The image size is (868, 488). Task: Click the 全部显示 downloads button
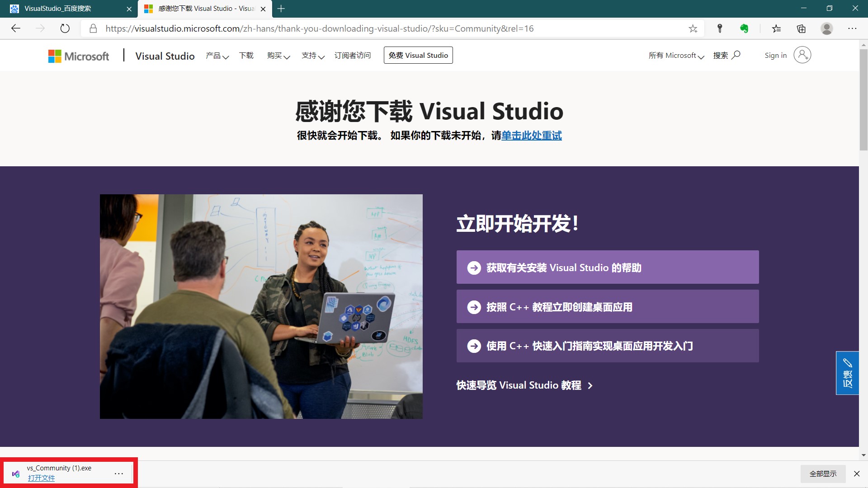pos(823,474)
